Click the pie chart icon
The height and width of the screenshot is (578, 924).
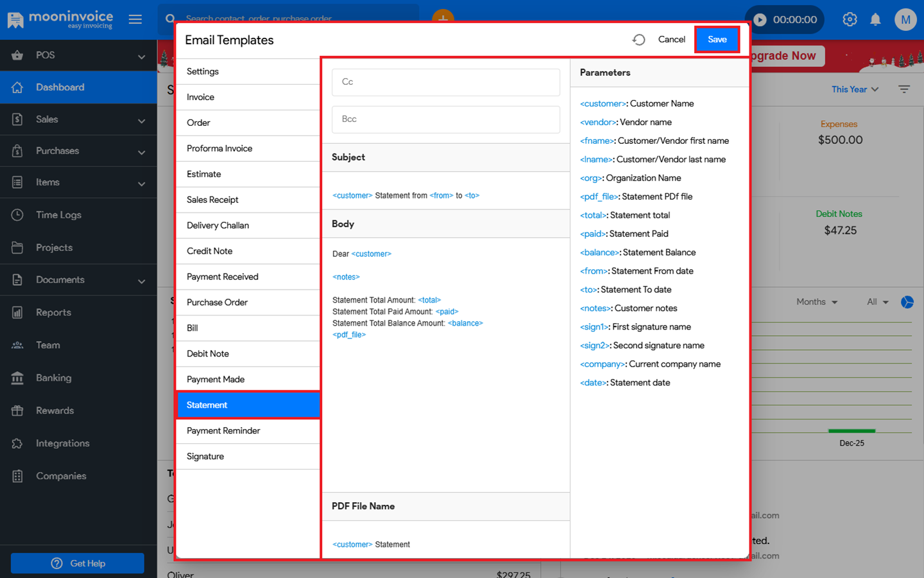click(907, 302)
